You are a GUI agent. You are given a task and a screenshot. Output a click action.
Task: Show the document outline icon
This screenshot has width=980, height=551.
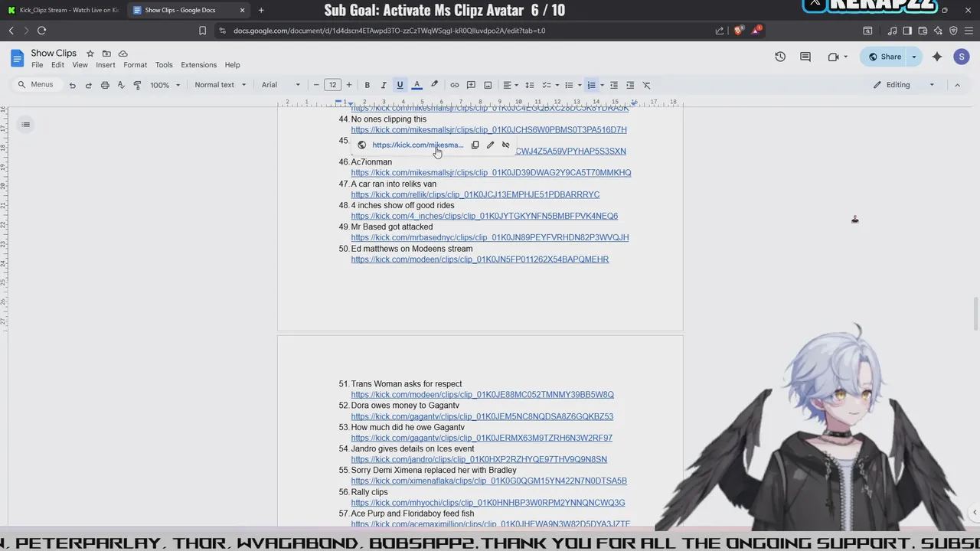point(25,125)
